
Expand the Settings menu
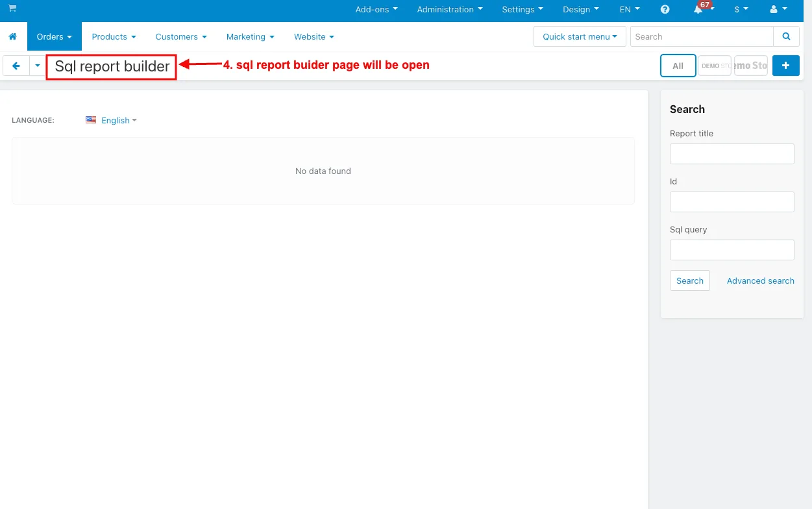[x=523, y=10]
